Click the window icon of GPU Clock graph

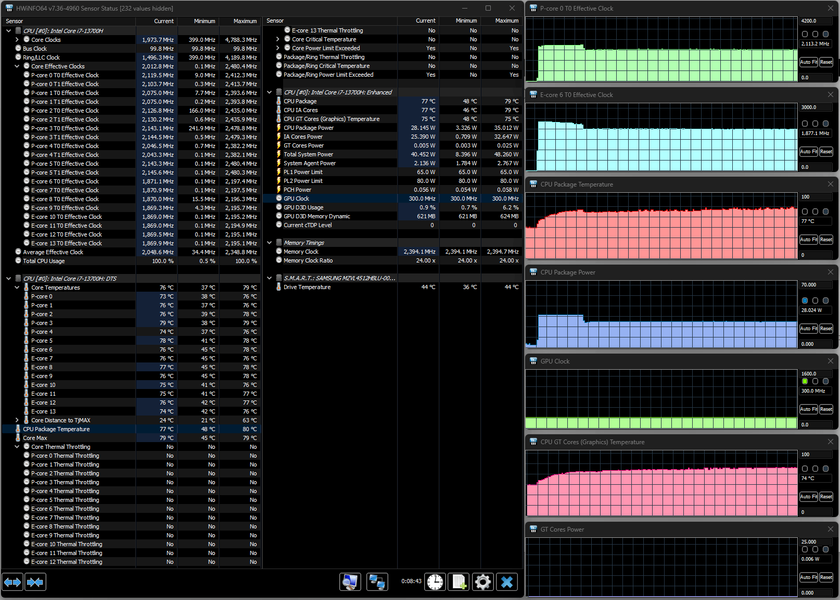pos(533,361)
